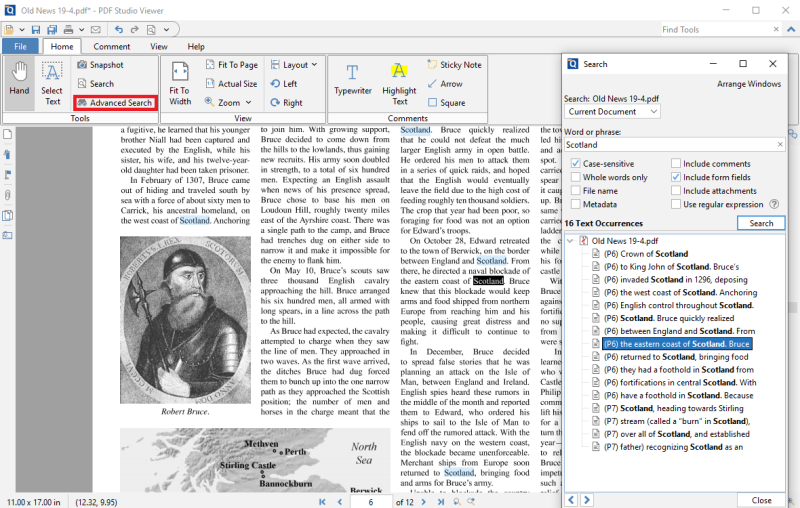This screenshot has height=508, width=800.
Task: Open the Search tool in ribbon
Action: 96,84
